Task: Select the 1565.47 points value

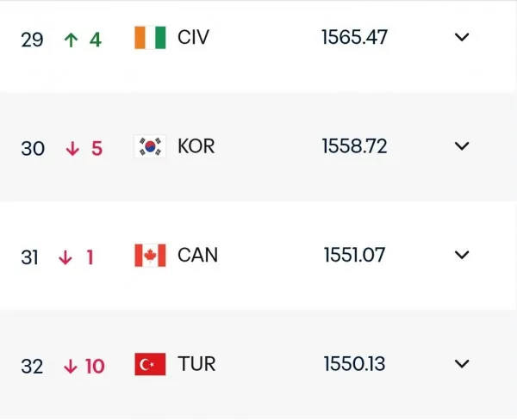Action: pyautogui.click(x=354, y=37)
